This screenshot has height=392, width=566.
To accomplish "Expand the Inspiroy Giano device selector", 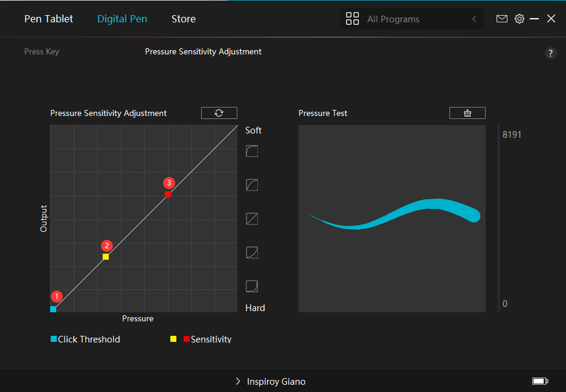I will [271, 381].
